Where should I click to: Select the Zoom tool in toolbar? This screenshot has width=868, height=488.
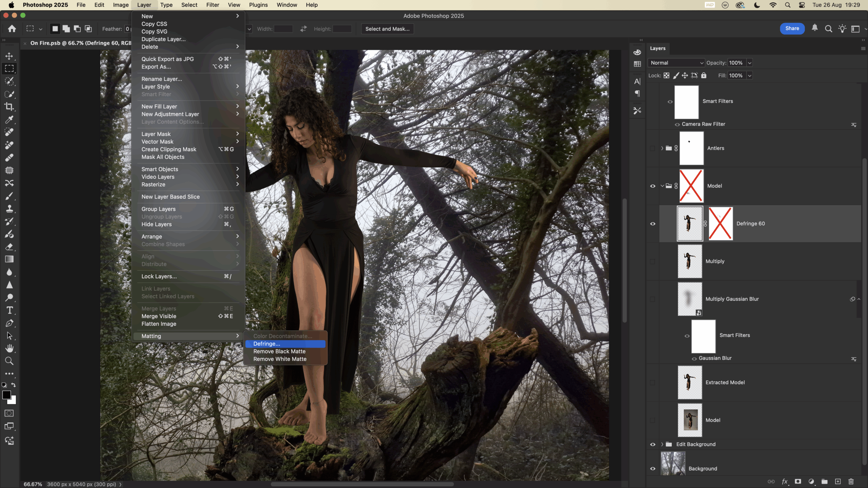coord(9,361)
